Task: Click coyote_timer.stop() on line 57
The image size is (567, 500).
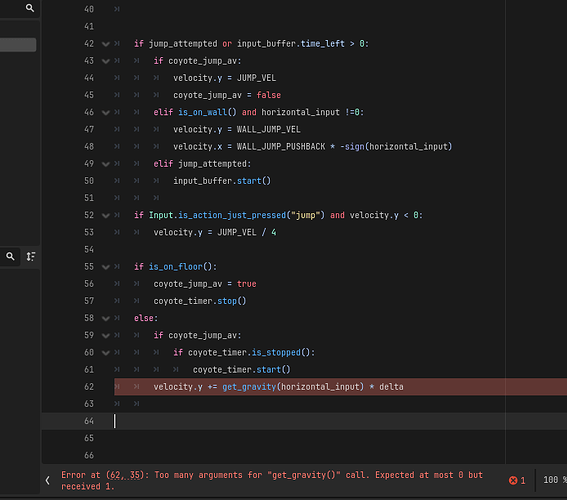Action: (200, 301)
